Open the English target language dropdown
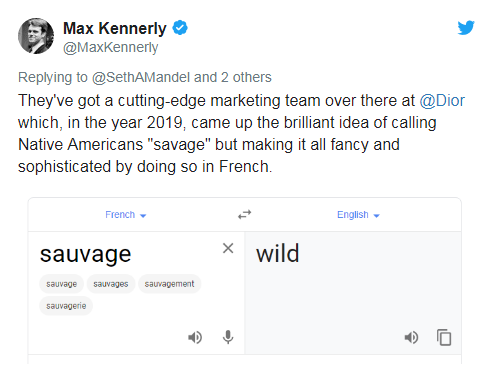The image size is (483, 366). [x=358, y=215]
